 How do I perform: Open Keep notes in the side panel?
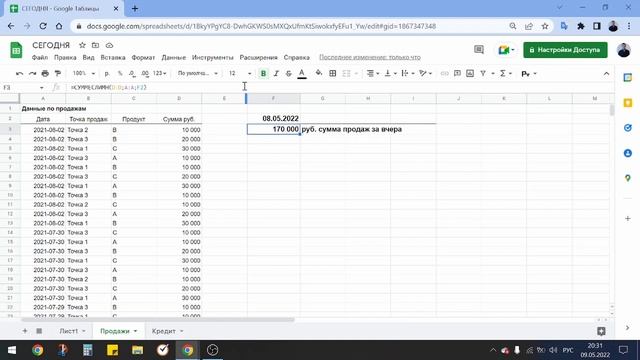(x=627, y=103)
